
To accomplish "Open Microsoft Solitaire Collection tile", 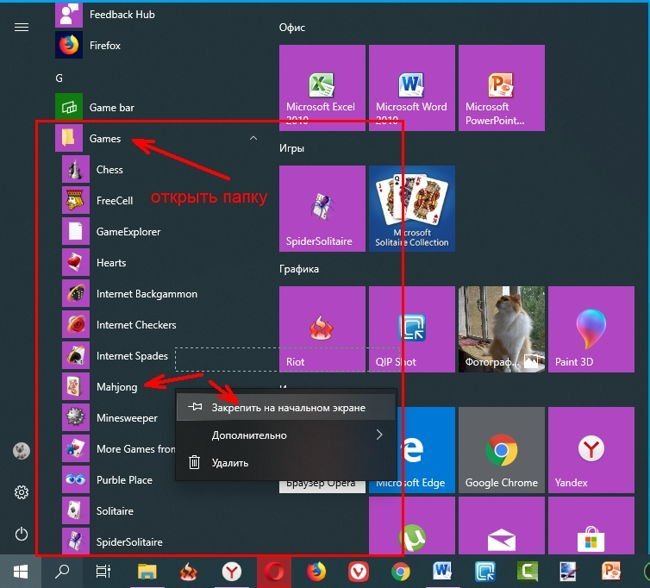I will [412, 209].
